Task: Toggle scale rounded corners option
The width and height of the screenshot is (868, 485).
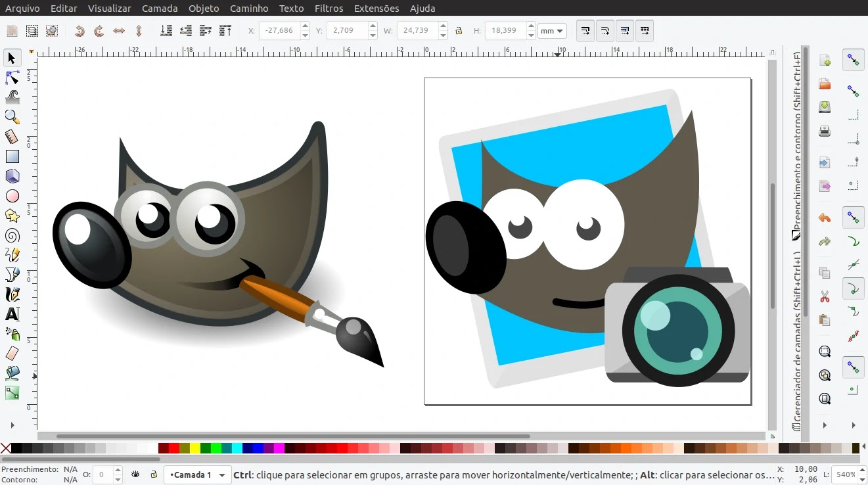Action: pyautogui.click(x=605, y=31)
